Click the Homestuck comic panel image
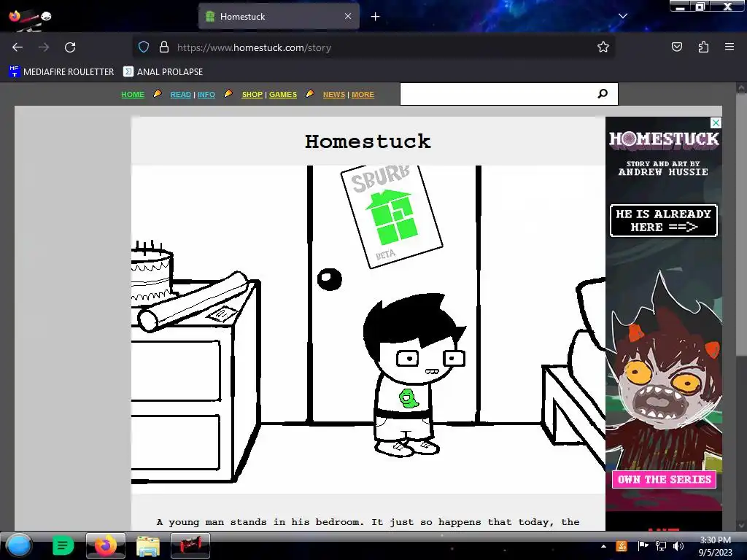 (368, 330)
